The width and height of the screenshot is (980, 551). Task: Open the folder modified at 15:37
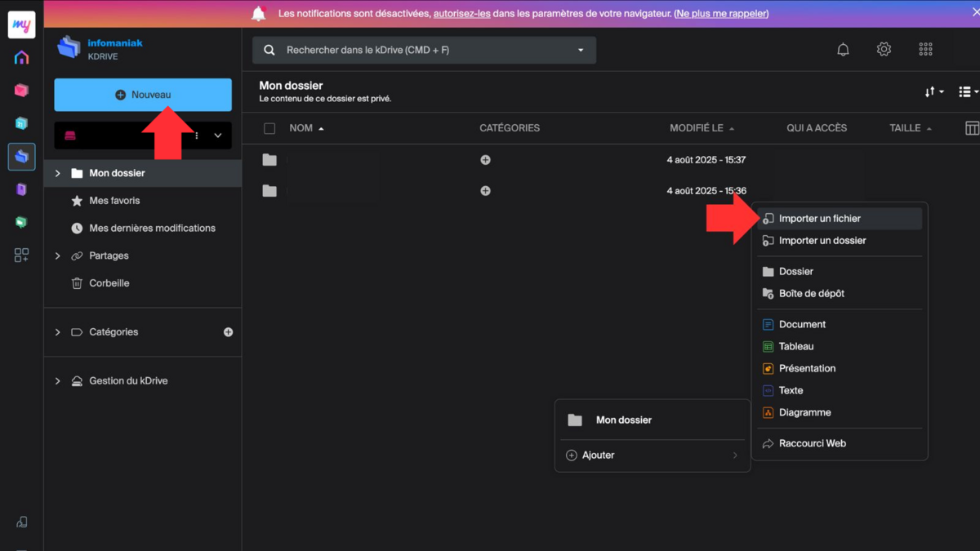(269, 160)
